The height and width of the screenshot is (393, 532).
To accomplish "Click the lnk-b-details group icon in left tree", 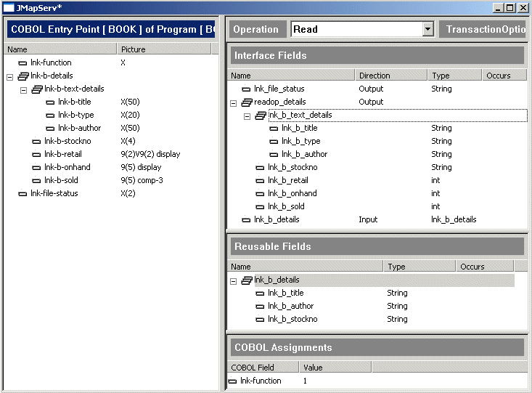I will click(22, 76).
